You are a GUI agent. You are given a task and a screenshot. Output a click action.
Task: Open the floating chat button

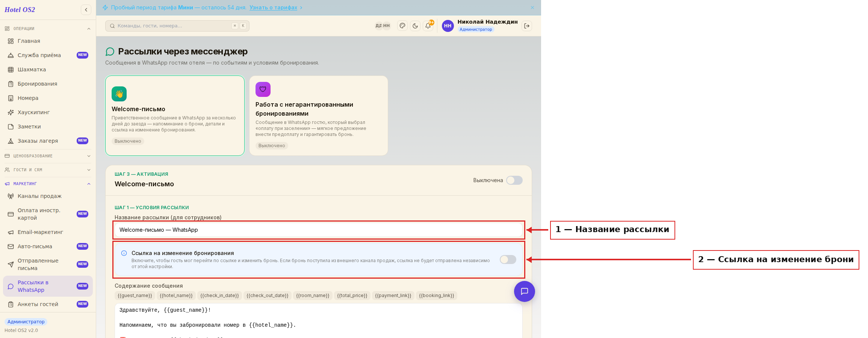coord(524,291)
